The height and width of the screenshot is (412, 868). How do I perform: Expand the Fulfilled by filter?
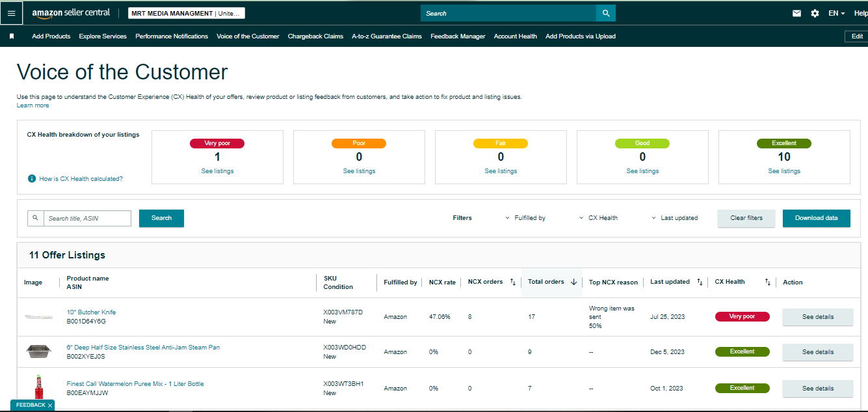click(x=525, y=218)
